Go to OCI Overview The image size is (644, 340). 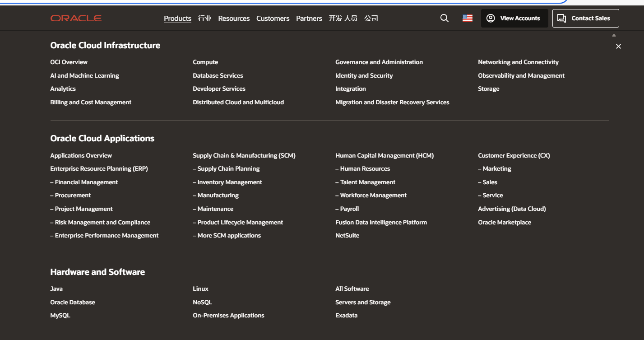coord(69,62)
